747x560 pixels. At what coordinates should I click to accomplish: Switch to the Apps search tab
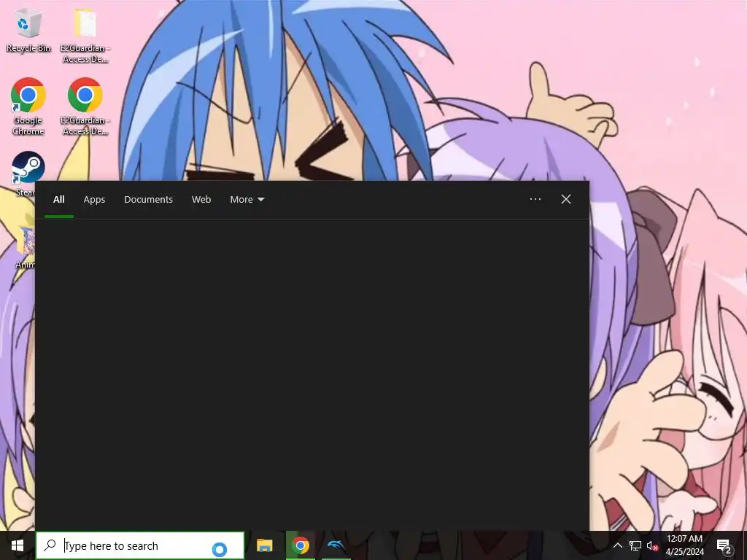(x=94, y=200)
